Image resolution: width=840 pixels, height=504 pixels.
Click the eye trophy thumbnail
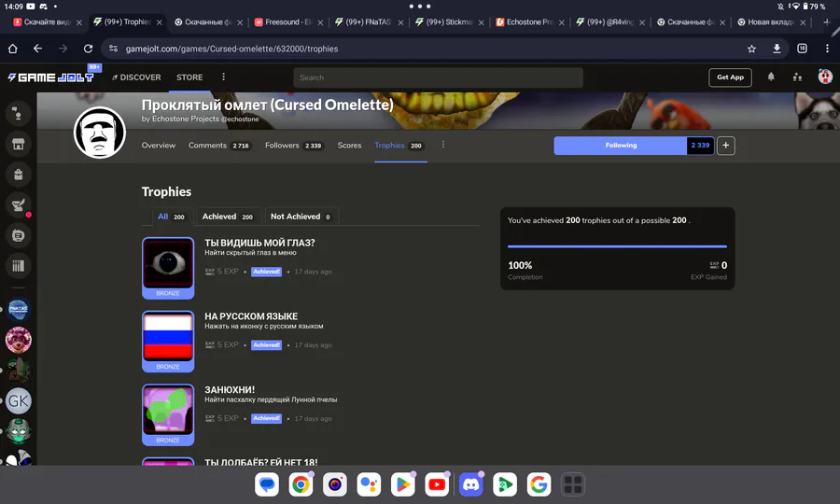tap(168, 263)
